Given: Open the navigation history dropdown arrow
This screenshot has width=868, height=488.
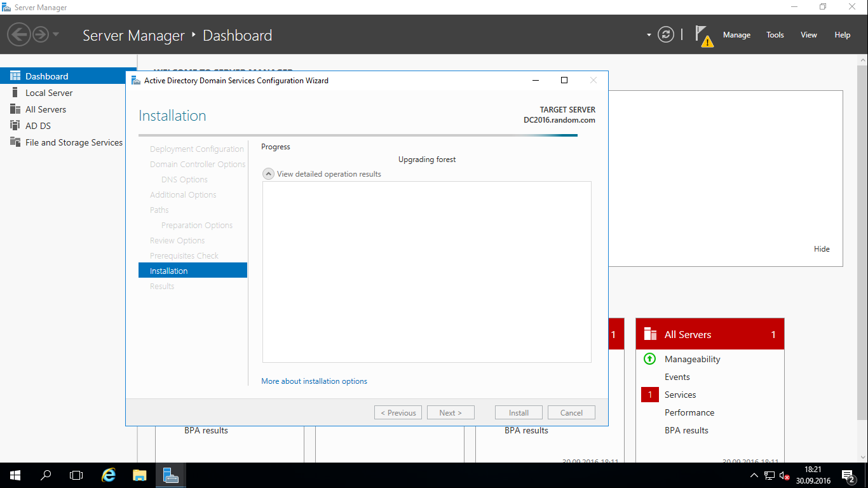Looking at the screenshot, I should click(x=56, y=34).
